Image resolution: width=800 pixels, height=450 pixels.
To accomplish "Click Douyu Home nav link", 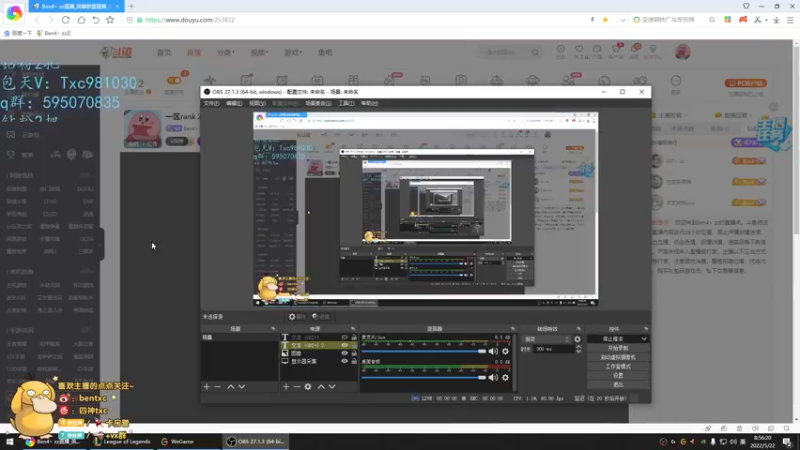I will click(164, 53).
